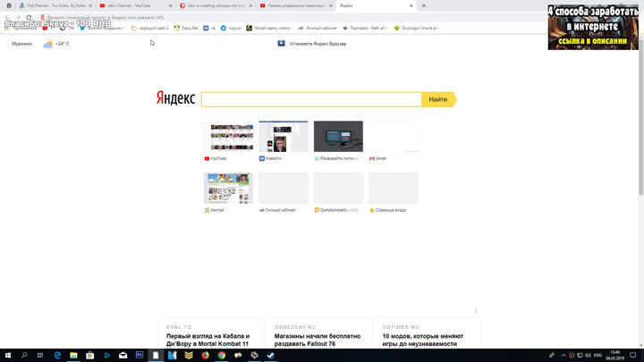
Task: Open the Личный кабинет bookmark
Action: pos(317,28)
